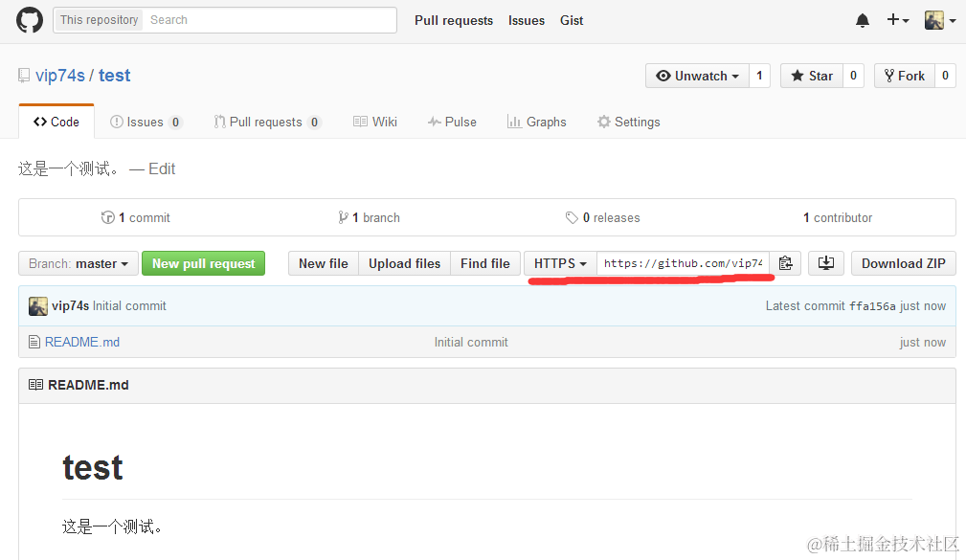Open the Unwatch dropdown
The image size is (966, 560).
[697, 76]
